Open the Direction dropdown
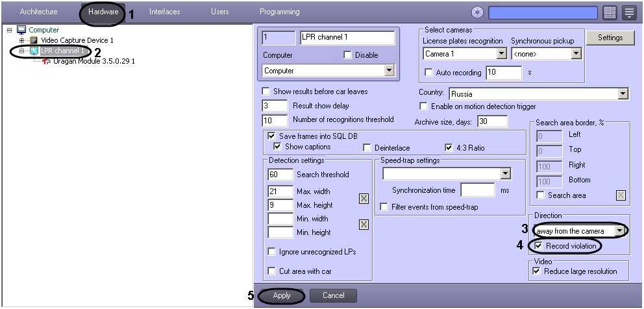644x309 pixels. 619,231
